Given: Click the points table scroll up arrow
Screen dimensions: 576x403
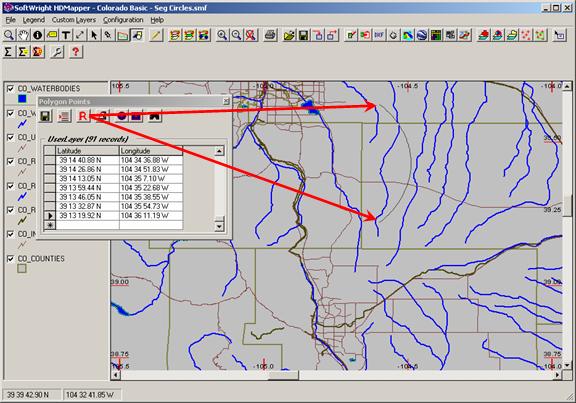Looking at the screenshot, I should [219, 151].
